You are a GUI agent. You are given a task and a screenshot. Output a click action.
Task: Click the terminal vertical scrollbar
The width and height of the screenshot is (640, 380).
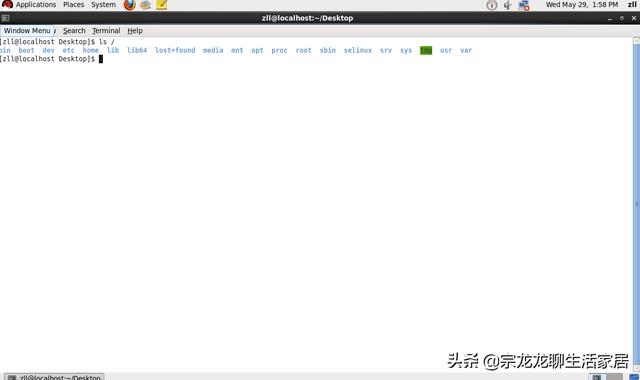[x=636, y=204]
